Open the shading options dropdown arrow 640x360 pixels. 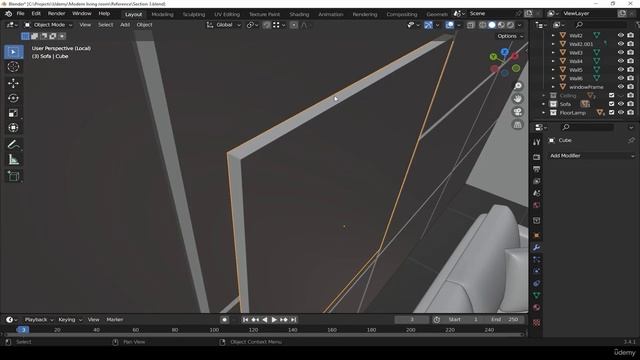coord(520,25)
